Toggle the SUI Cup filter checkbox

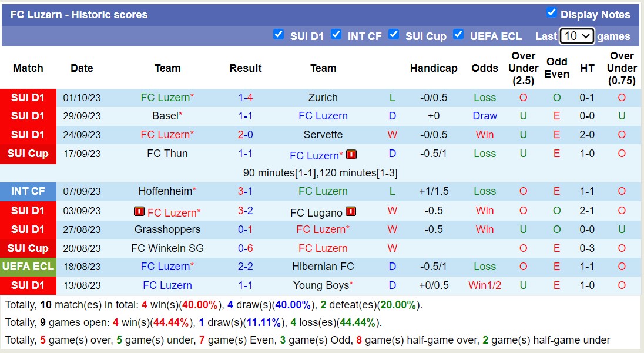tap(394, 34)
